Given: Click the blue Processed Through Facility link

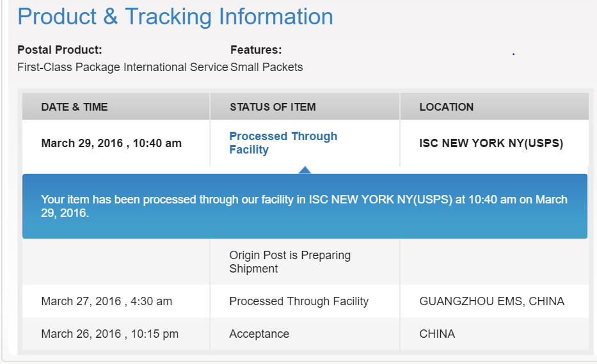Looking at the screenshot, I should coord(283,143).
